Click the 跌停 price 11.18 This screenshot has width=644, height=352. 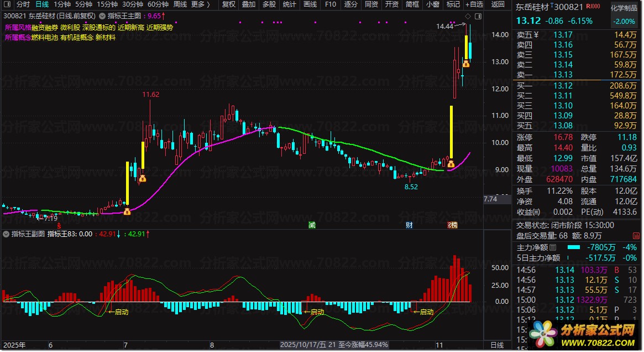[627, 137]
